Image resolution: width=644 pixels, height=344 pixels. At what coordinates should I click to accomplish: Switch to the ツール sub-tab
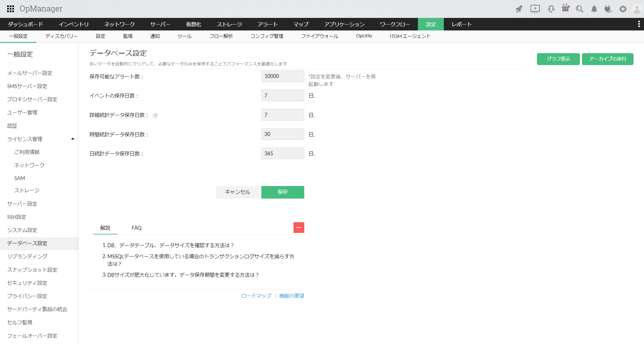click(x=184, y=36)
